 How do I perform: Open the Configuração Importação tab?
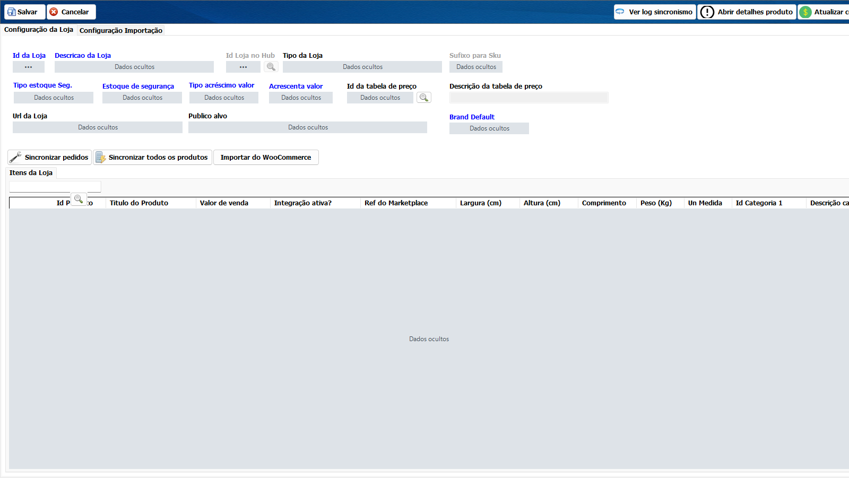pyautogui.click(x=121, y=30)
